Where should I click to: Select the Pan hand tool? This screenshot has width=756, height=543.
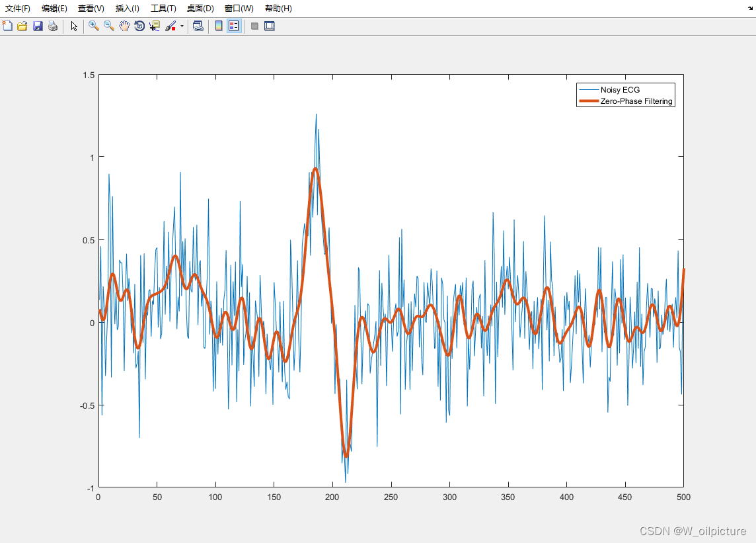point(124,26)
